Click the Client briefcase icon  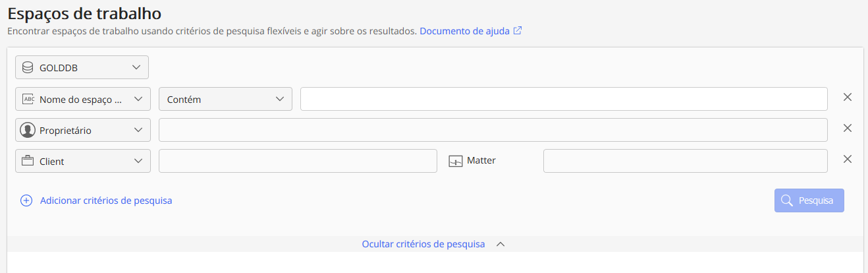click(28, 161)
